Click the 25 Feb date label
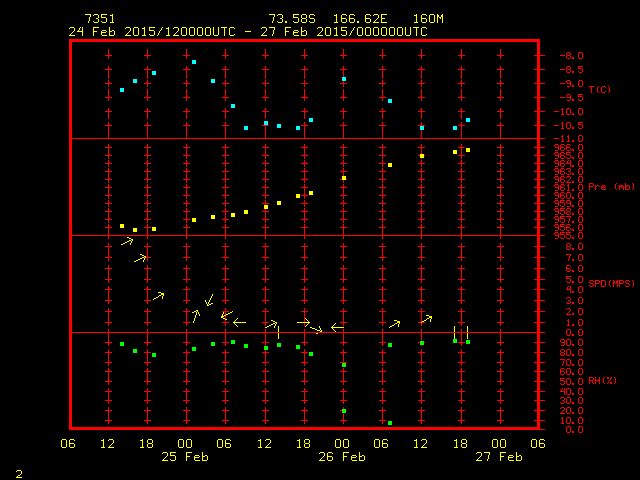The width and height of the screenshot is (640, 480). [x=185, y=457]
